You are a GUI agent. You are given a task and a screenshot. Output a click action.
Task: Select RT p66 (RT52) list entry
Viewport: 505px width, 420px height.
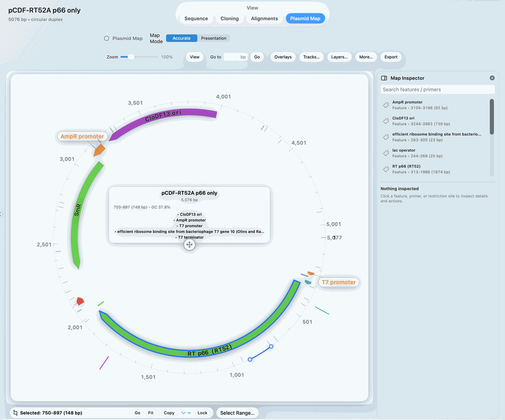click(434, 169)
